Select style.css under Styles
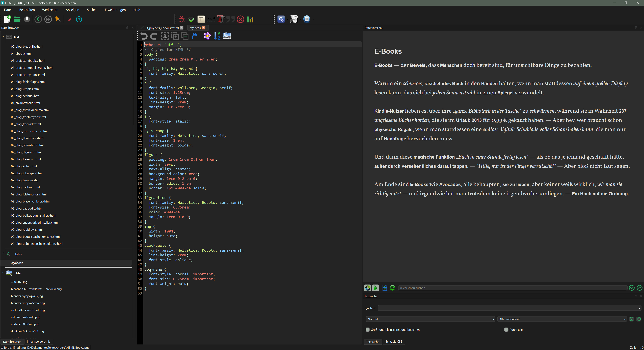 point(17,262)
